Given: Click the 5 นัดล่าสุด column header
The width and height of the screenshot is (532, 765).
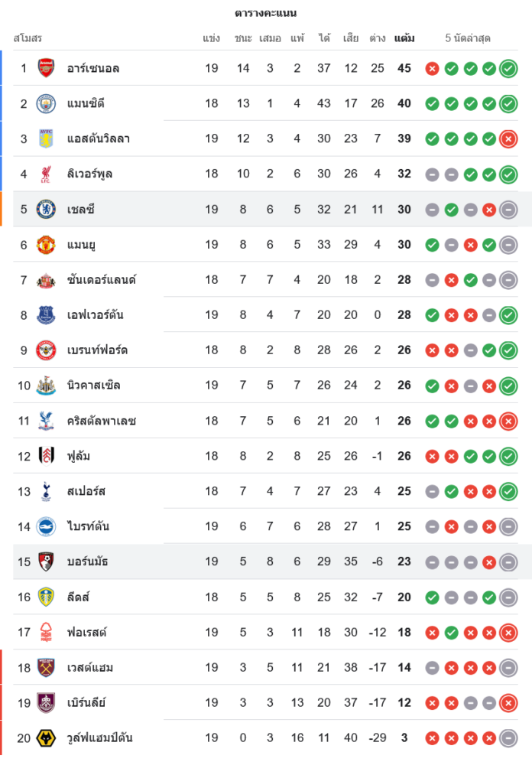Looking at the screenshot, I should click(468, 37).
